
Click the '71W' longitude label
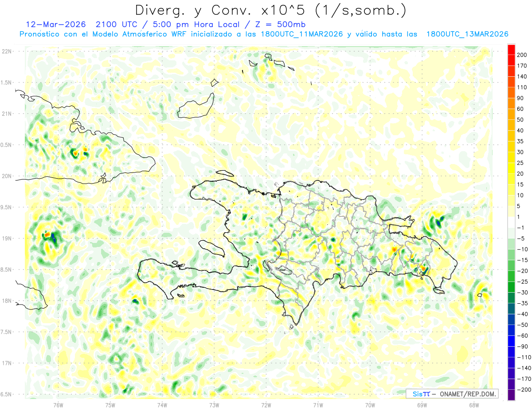tap(318, 405)
